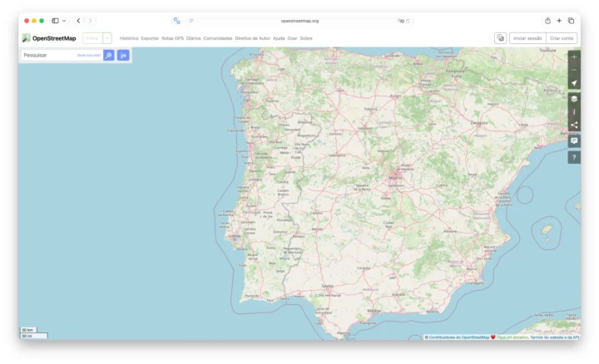Open a new Safari tab with plus

[x=559, y=21]
